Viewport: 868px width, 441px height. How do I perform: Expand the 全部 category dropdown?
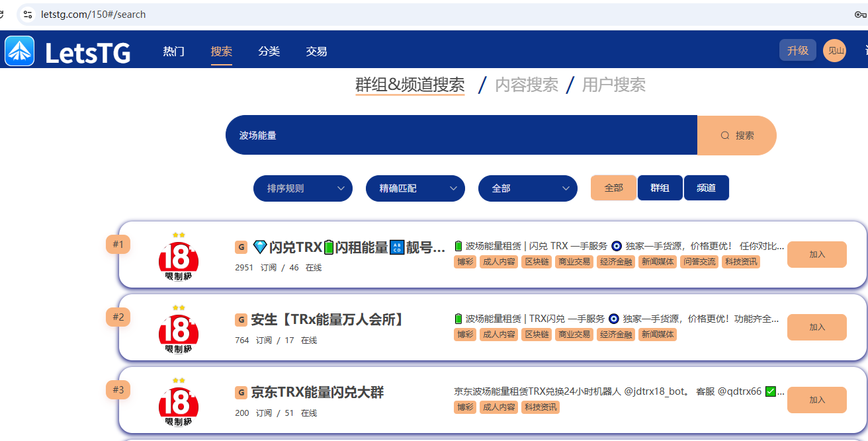click(528, 188)
